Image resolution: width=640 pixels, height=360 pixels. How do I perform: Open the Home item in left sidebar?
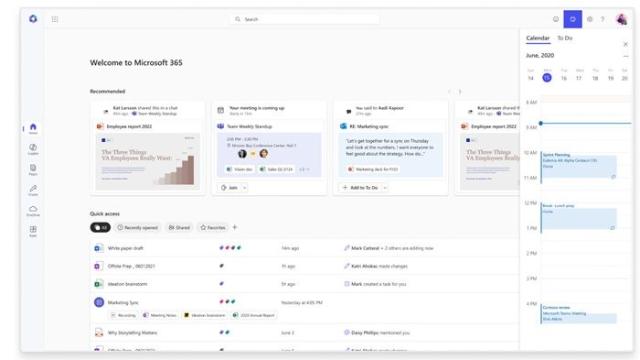pyautogui.click(x=33, y=129)
